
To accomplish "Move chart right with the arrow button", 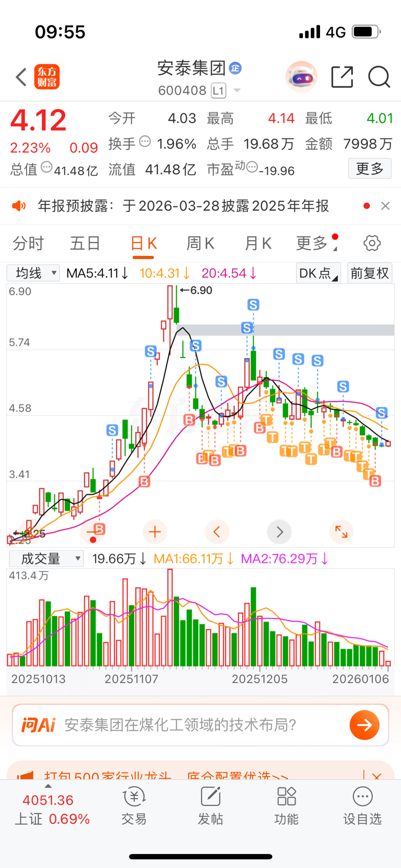I will (279, 532).
